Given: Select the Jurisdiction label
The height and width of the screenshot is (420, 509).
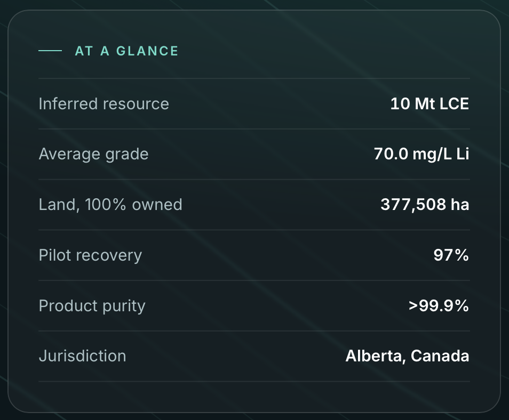Looking at the screenshot, I should pyautogui.click(x=83, y=356).
